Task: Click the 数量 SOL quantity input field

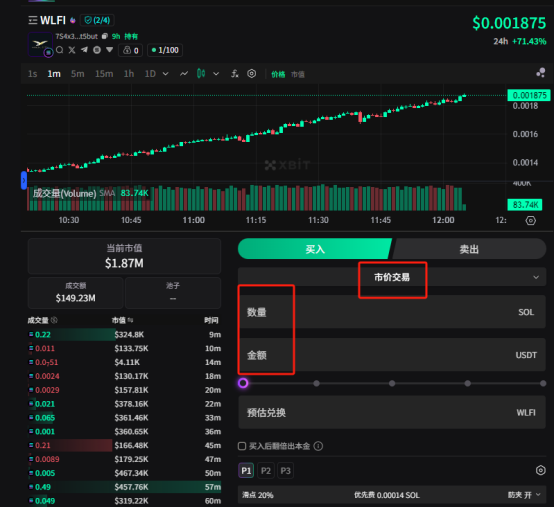Action: [x=392, y=312]
